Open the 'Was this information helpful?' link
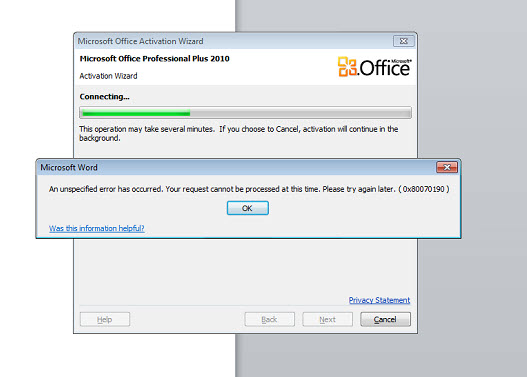 coord(96,228)
